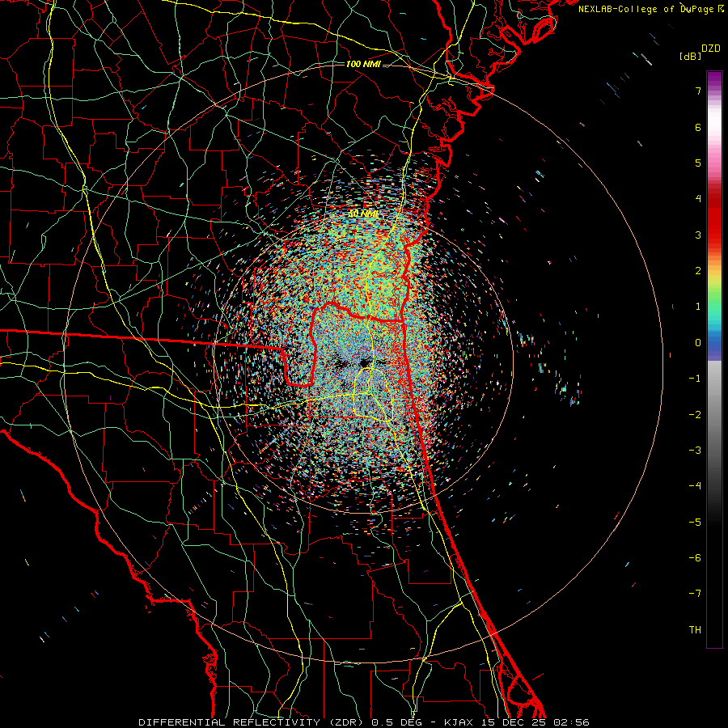The image size is (728, 728).
Task: Click the 5 value on the color scale
Action: click(x=698, y=163)
